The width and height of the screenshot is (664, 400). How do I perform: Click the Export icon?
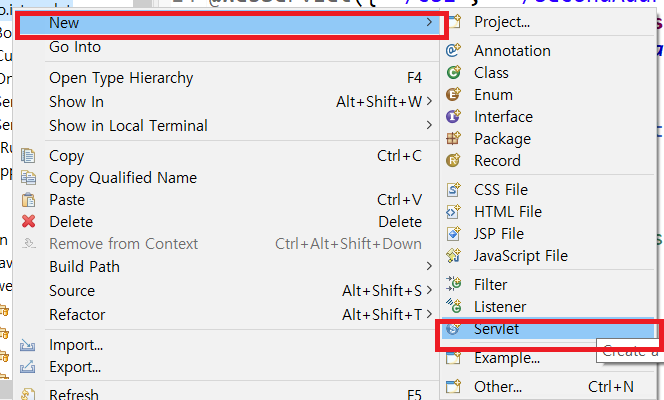pyautogui.click(x=28, y=367)
